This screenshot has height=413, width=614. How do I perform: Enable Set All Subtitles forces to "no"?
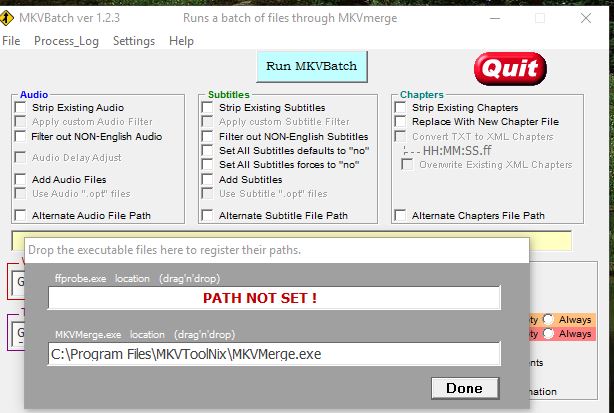(207, 164)
